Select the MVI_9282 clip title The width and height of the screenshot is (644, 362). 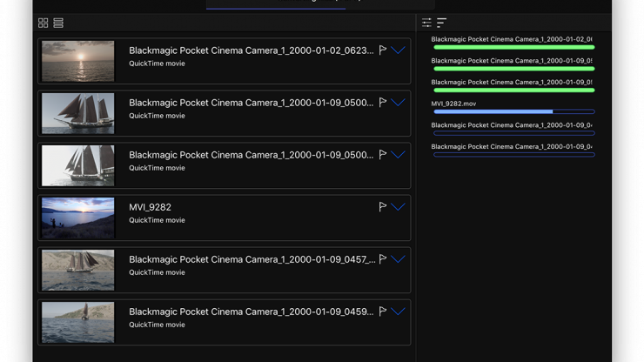[150, 207]
